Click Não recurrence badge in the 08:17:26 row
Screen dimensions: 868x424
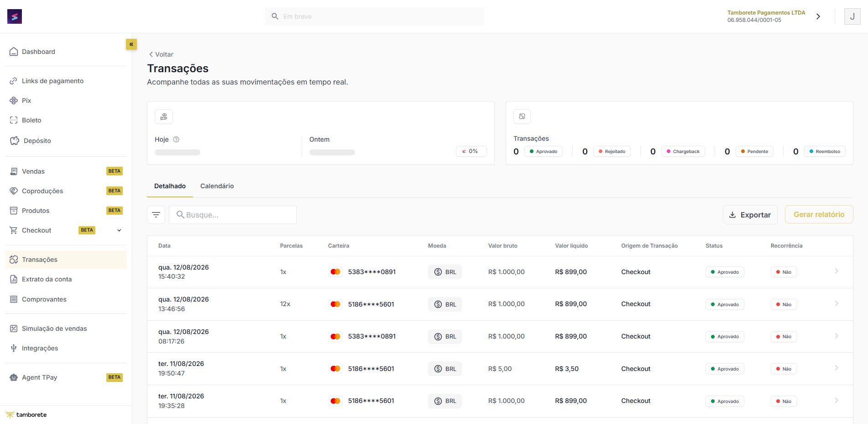784,337
